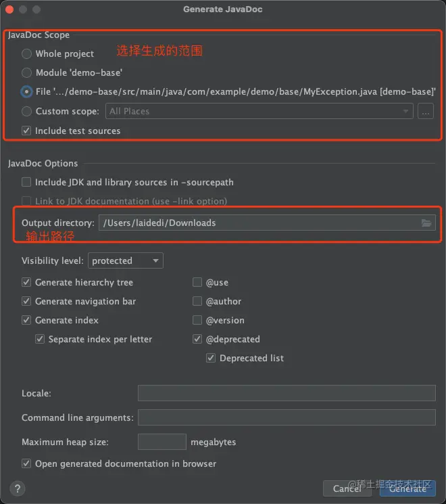The height and width of the screenshot is (504, 446).
Task: Focus the Command line arguments field
Action: pyautogui.click(x=287, y=417)
